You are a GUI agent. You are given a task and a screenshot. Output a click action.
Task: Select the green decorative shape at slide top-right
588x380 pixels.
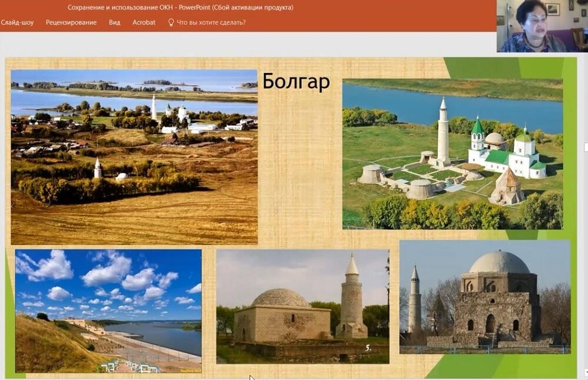tap(506, 68)
